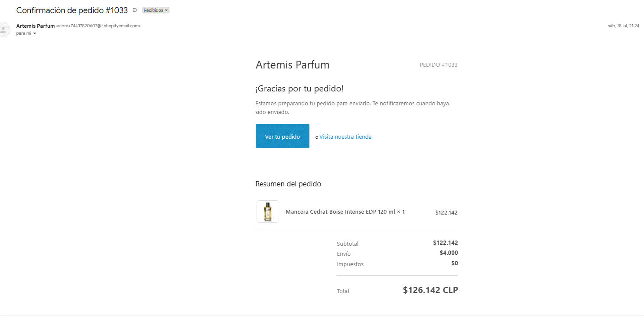644x319 pixels.
Task: Click the 'Resumen del pedido' section heading
Action: point(288,184)
